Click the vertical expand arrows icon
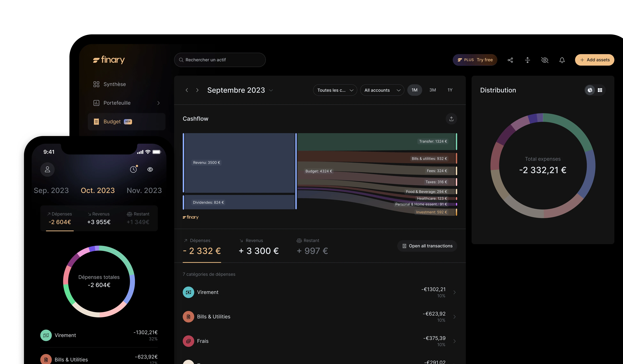The width and height of the screenshot is (623, 364). pyautogui.click(x=527, y=60)
